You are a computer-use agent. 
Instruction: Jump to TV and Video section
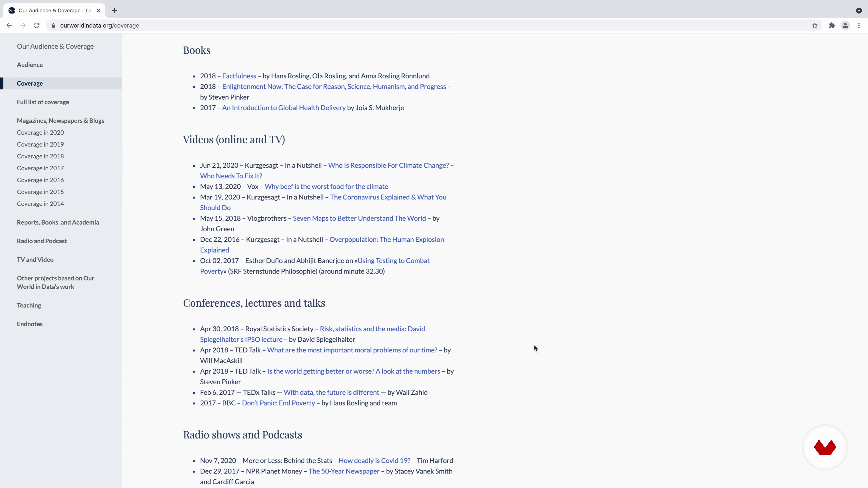coord(35,260)
